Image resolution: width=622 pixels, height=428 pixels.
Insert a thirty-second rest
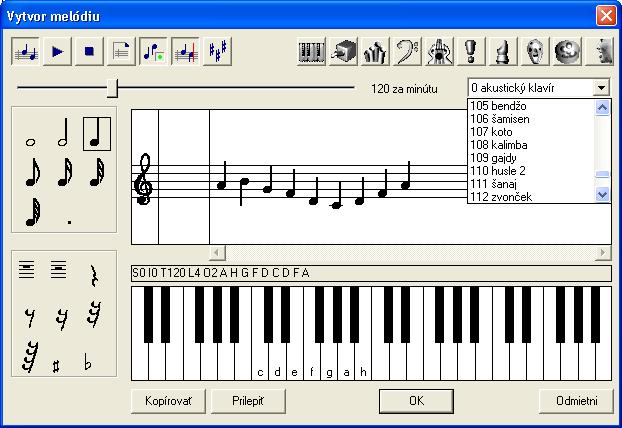(94, 314)
